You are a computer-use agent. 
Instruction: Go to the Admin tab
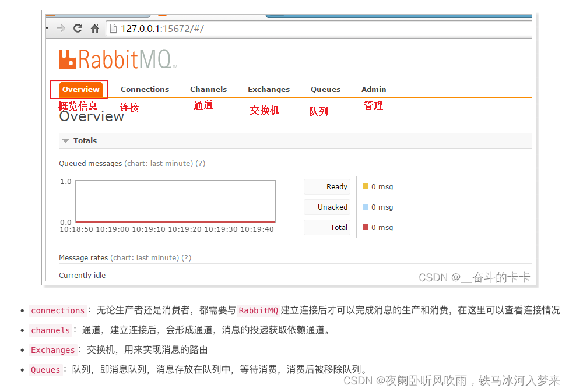pyautogui.click(x=374, y=89)
